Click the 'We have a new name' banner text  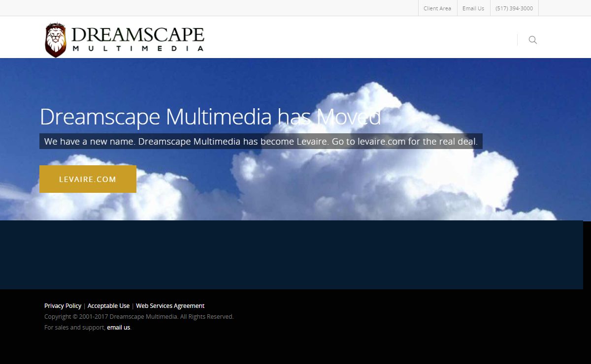pyautogui.click(x=261, y=141)
